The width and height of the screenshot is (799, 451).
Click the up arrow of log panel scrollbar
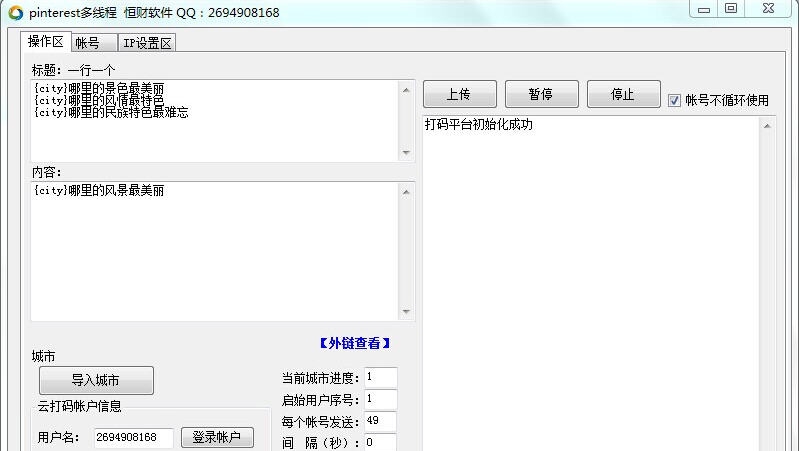pyautogui.click(x=767, y=125)
